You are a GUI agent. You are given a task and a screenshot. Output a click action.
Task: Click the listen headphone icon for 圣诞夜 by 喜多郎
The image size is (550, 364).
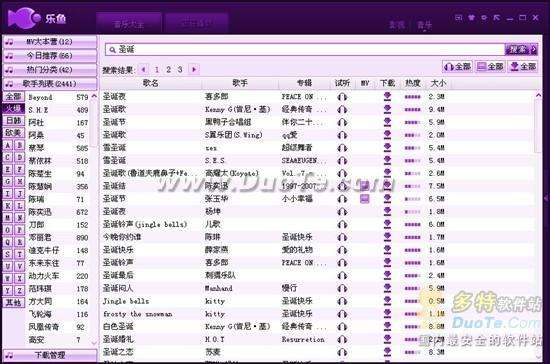pos(342,97)
